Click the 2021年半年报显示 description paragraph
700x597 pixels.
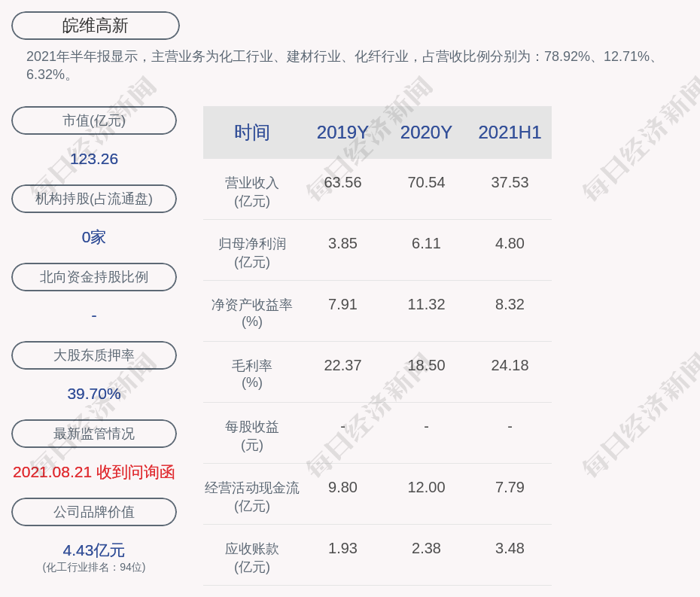(342, 65)
